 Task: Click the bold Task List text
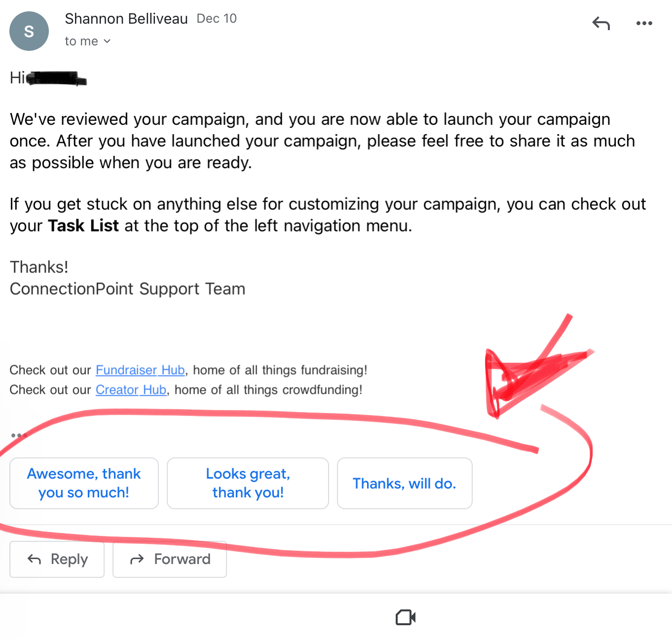(83, 226)
